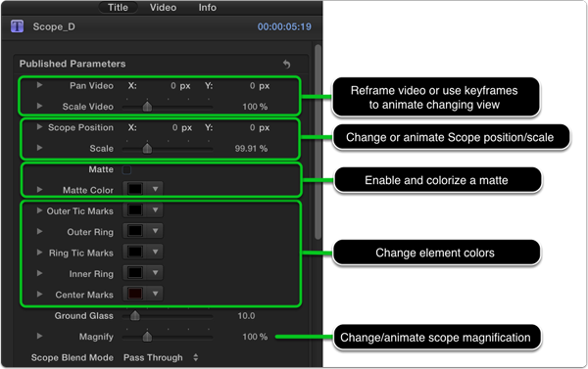Screen dimensions: 588x369
Task: Click the Scale 99.91 % value
Action: coord(251,149)
